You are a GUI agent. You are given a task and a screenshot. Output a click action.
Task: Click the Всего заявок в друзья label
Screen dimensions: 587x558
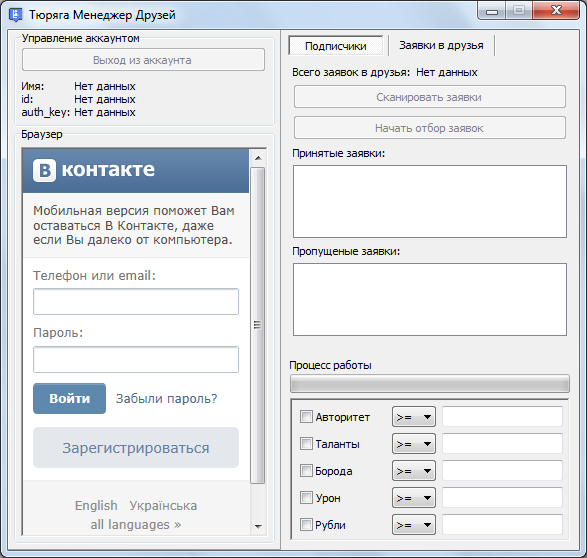point(351,72)
